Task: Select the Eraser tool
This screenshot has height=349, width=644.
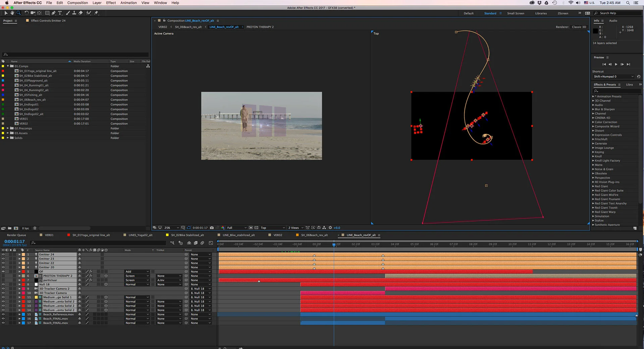Action: tap(80, 13)
